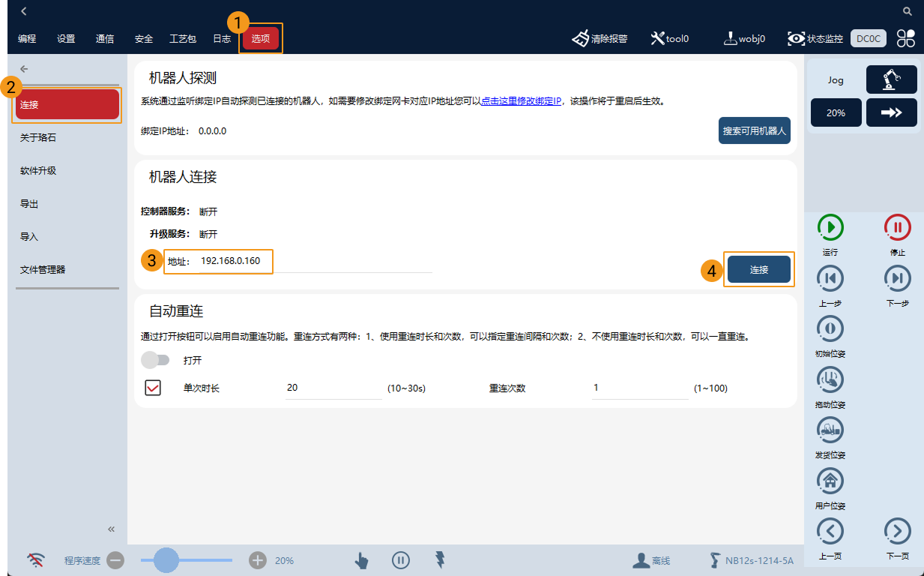
Task: Click the 绑定IP地址 0.0.0.0 value
Action: (x=212, y=131)
